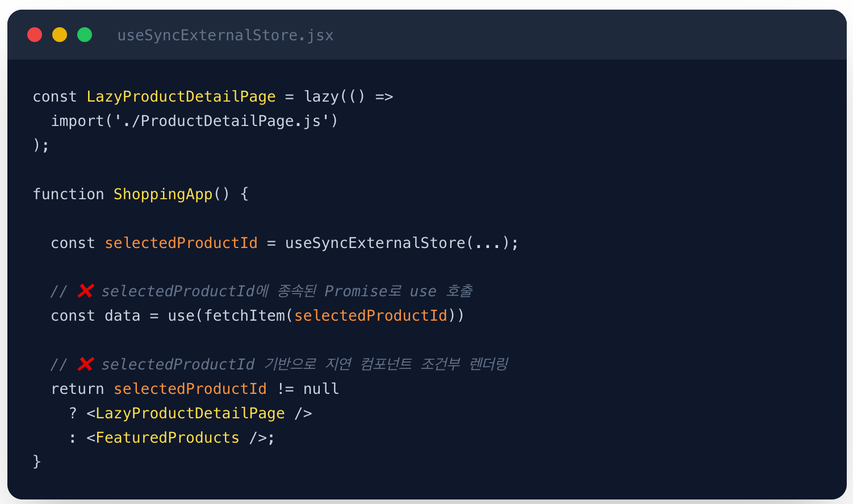Click the ShoppingApp function name
Viewport: 853px width, 504px height.
(x=163, y=194)
